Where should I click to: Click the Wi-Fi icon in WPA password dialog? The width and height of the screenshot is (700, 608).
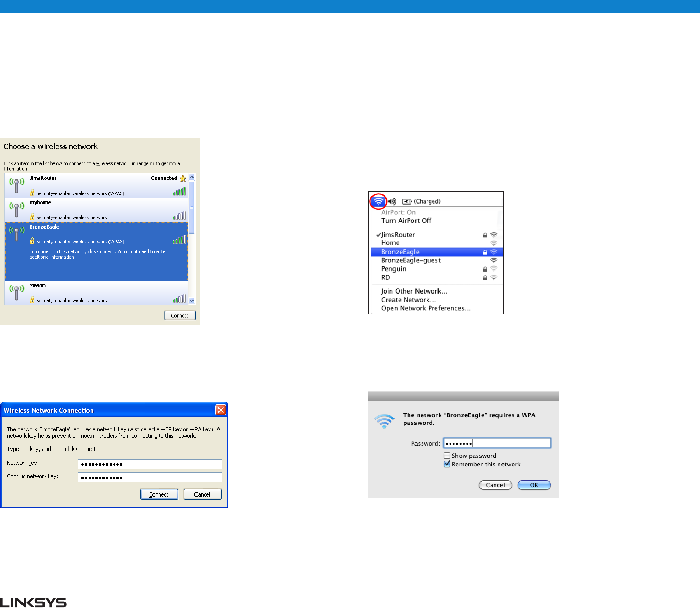[384, 421]
